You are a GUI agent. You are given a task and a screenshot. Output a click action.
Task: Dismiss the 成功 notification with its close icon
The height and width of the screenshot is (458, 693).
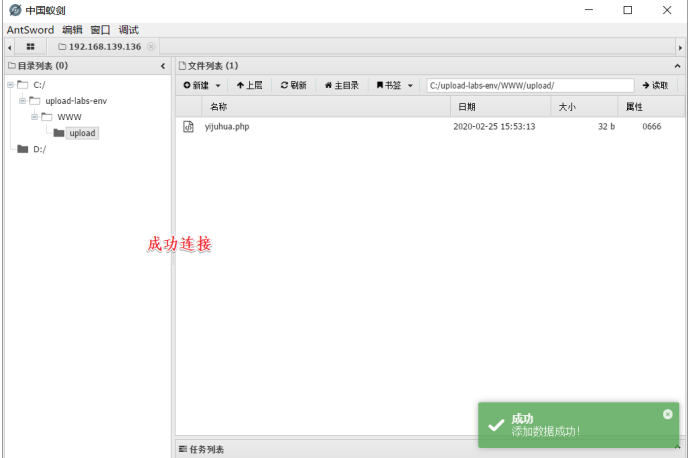(x=667, y=414)
